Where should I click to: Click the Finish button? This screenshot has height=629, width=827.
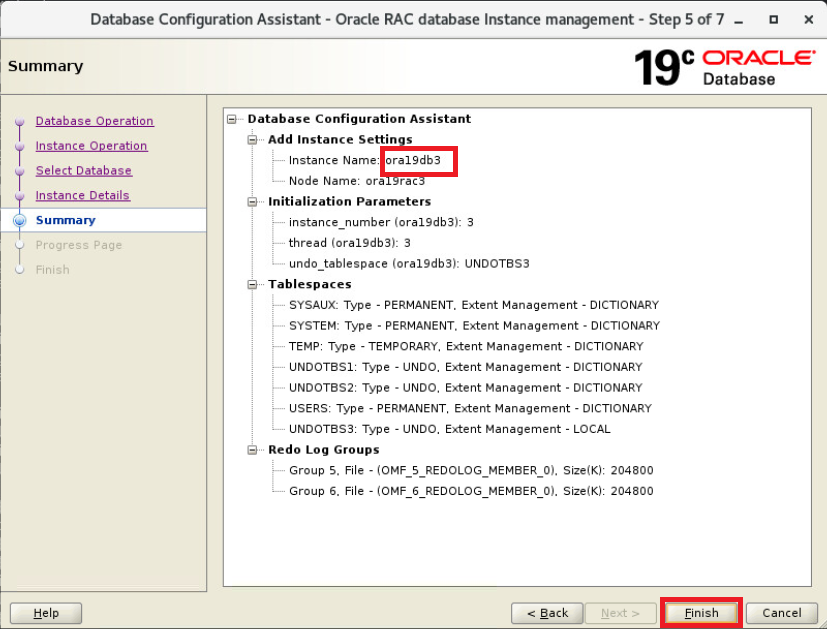point(701,613)
